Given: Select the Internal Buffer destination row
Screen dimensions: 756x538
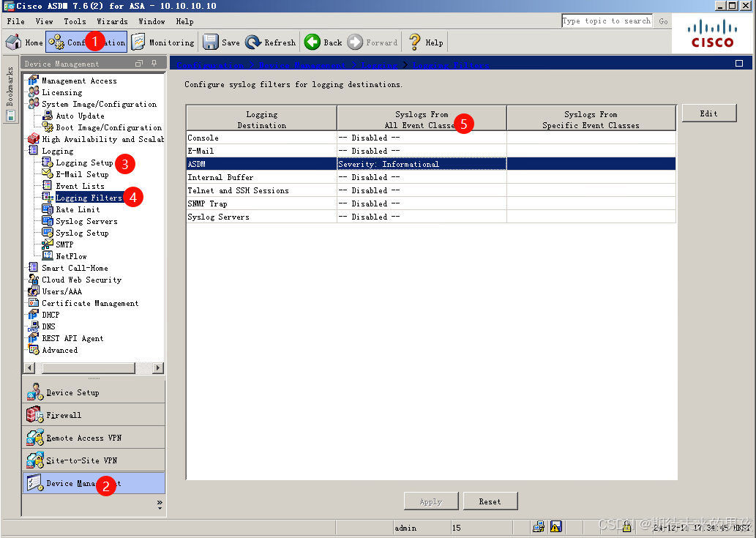Looking at the screenshot, I should click(431, 177).
